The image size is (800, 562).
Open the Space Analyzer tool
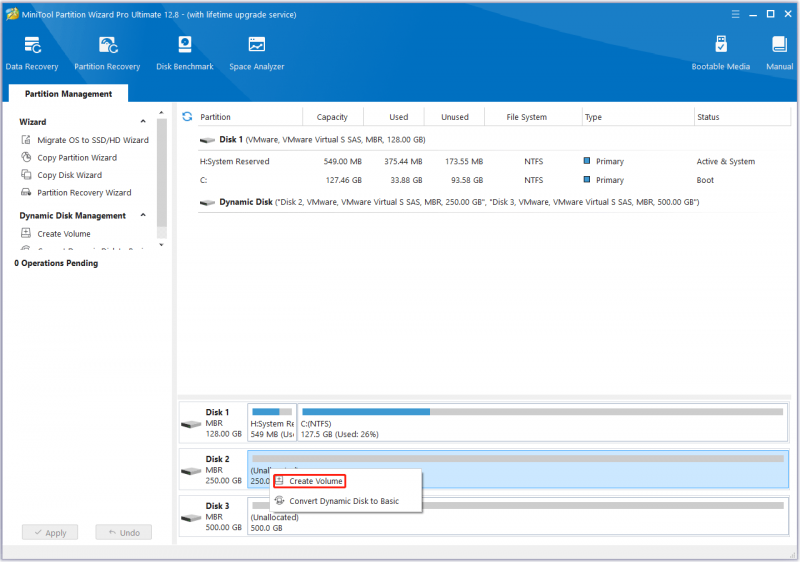257,53
